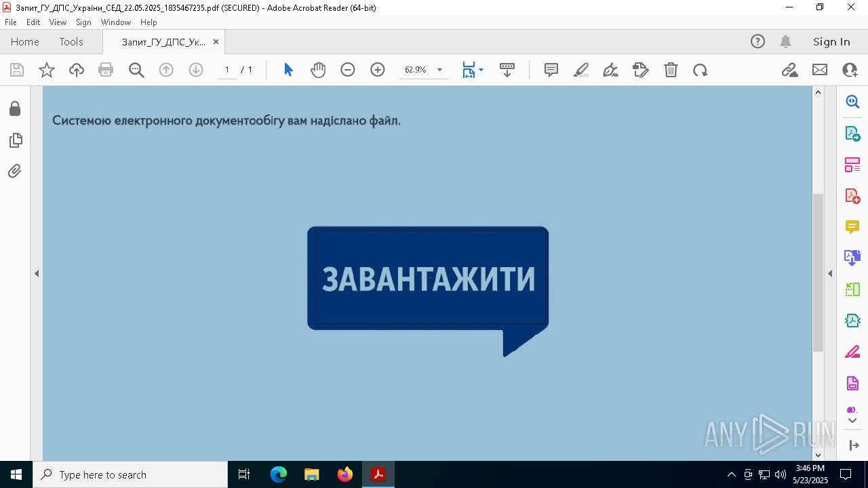Click the edit PDF toolbar icon
868x488 pixels.
pyautogui.click(x=641, y=70)
